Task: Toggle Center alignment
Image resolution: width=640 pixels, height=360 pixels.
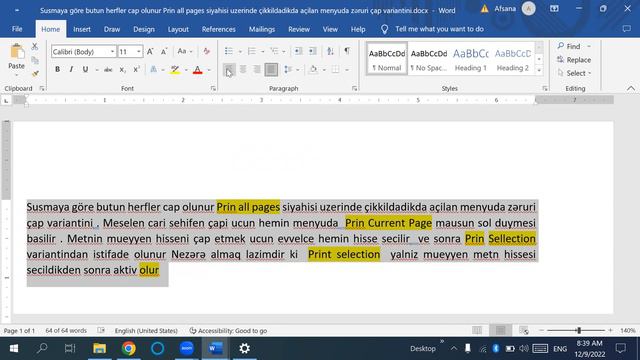Action: pos(243,70)
